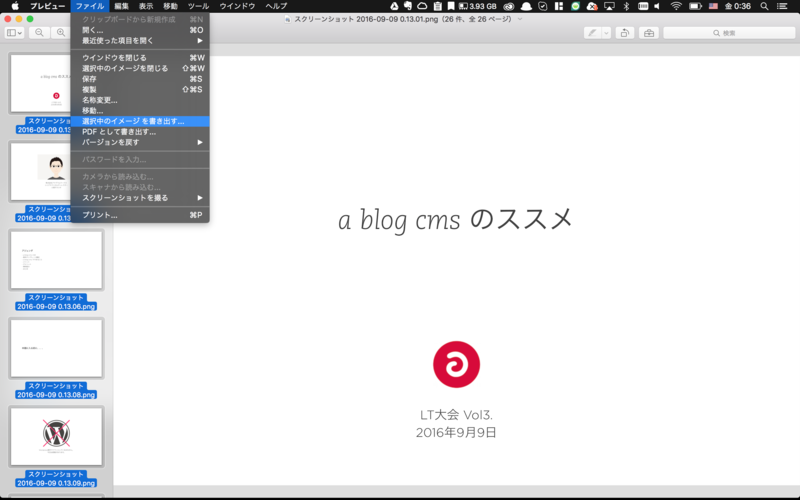Open the ツール menu
Viewport: 800px width, 500px height.
click(198, 6)
